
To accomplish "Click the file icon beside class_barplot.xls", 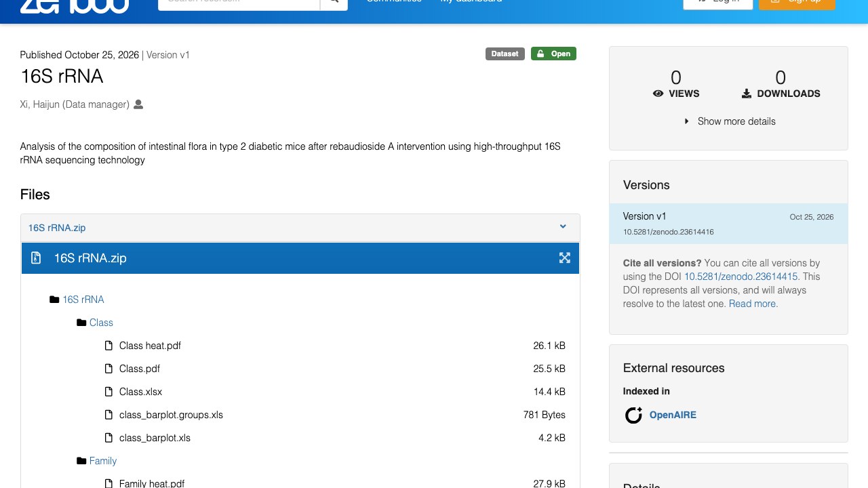I will [108, 438].
